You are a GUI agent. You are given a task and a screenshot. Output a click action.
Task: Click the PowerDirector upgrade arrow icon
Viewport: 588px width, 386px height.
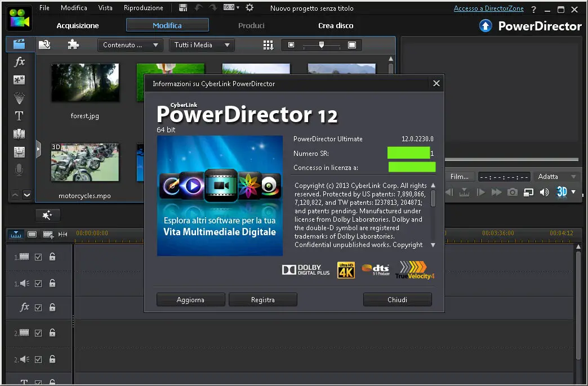coord(485,26)
